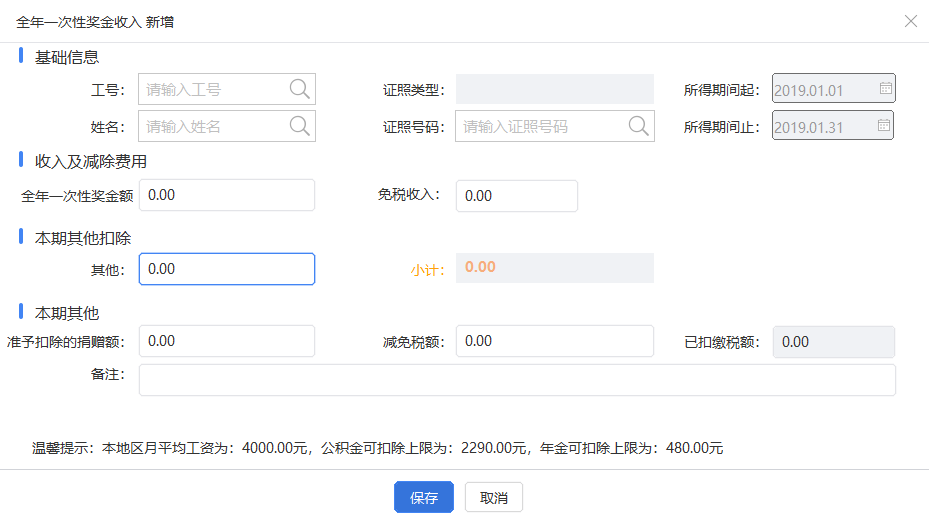Click the search icon in 姓名 field

(x=299, y=126)
